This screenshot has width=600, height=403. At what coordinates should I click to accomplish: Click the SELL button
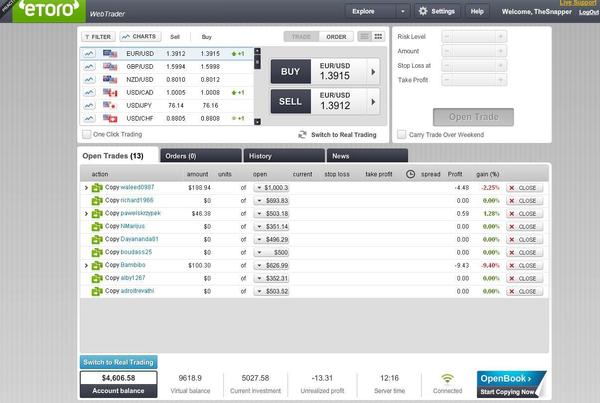290,101
